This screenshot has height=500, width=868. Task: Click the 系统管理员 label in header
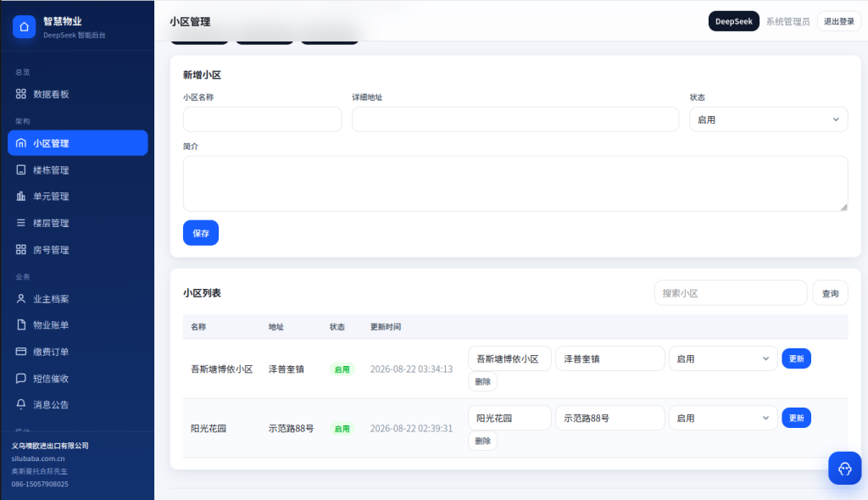787,21
